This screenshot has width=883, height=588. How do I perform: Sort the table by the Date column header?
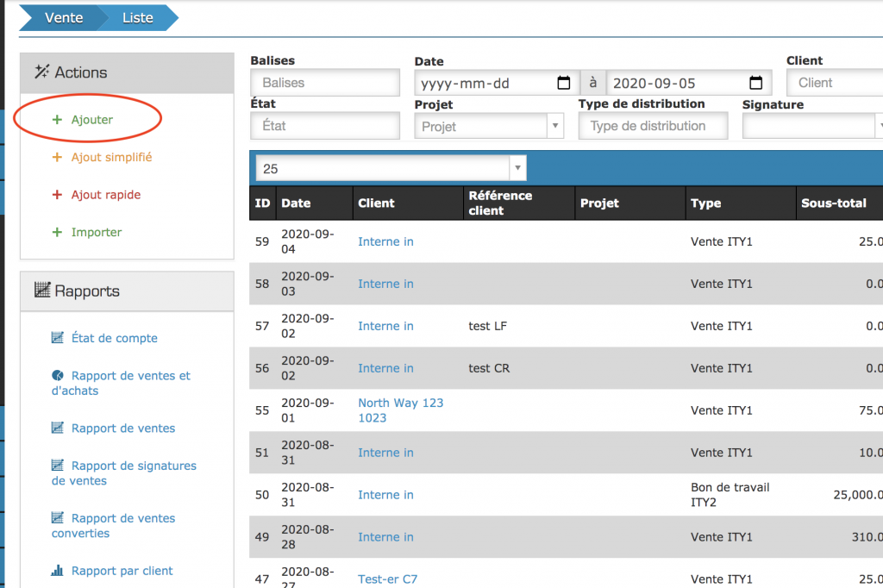coord(296,203)
